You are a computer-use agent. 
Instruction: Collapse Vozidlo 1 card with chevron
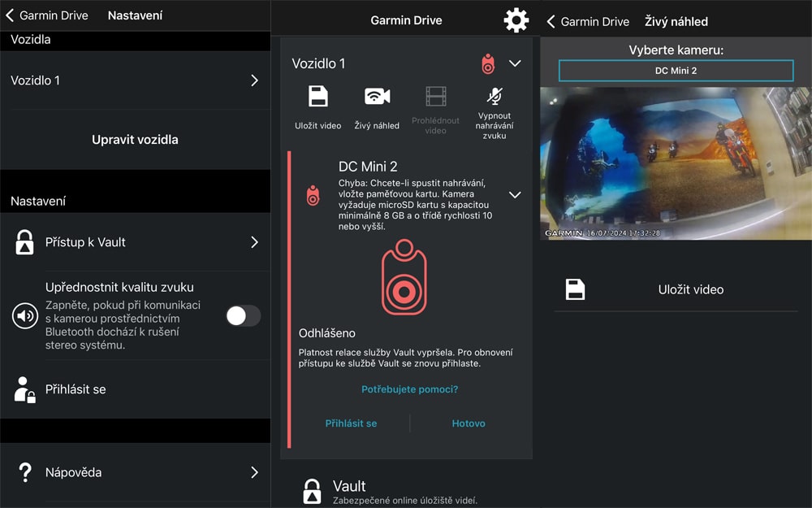pyautogui.click(x=515, y=63)
